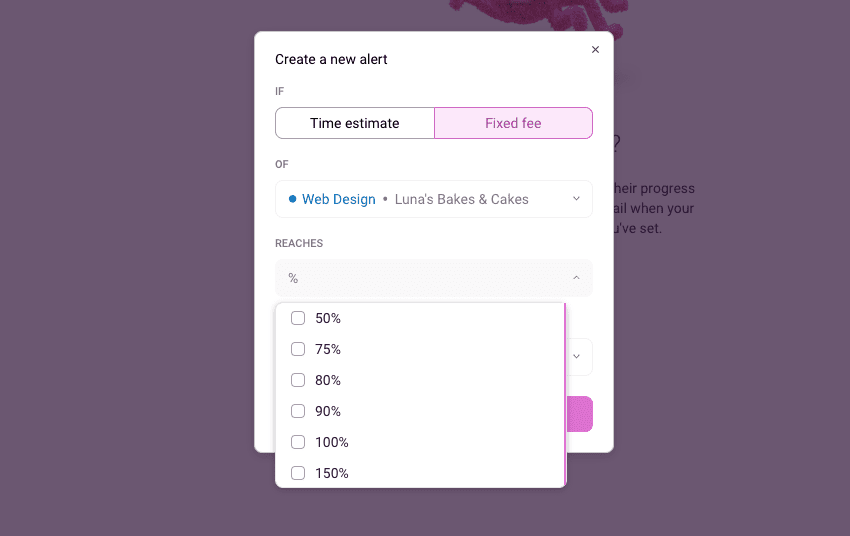Check the 50% threshold checkbox

point(298,318)
